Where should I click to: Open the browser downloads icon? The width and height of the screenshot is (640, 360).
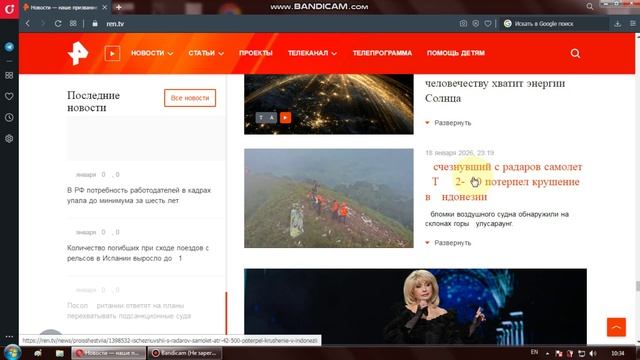[x=618, y=24]
